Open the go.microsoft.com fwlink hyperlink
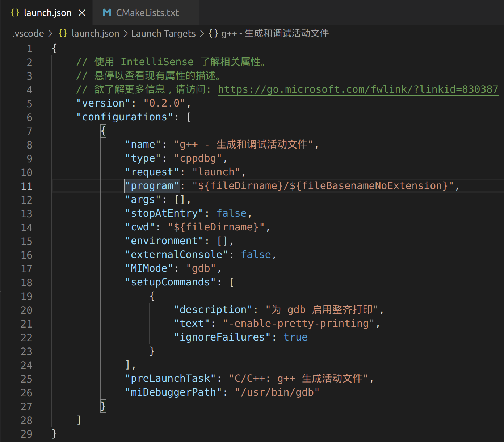 click(358, 89)
